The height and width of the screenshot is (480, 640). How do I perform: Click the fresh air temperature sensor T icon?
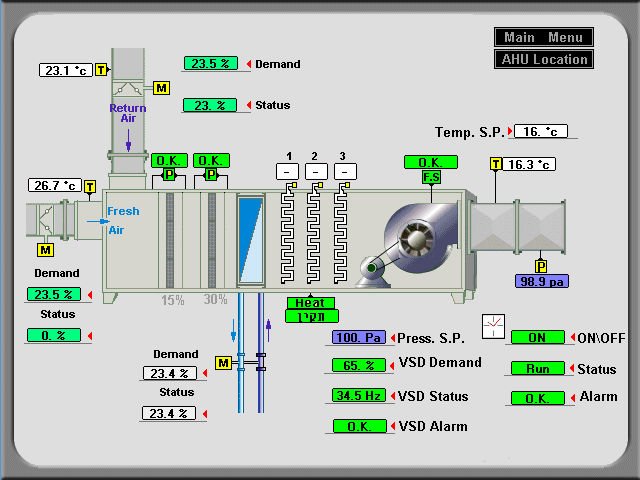[x=90, y=187]
